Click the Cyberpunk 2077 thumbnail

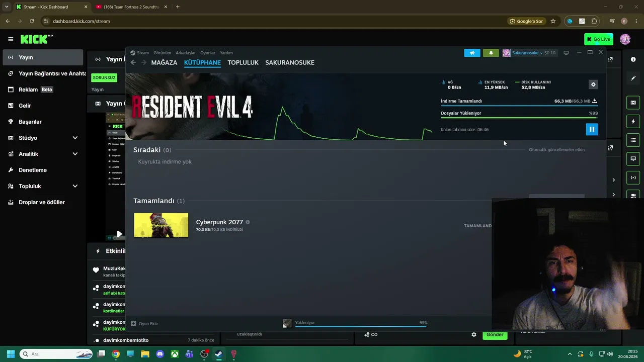(x=161, y=225)
